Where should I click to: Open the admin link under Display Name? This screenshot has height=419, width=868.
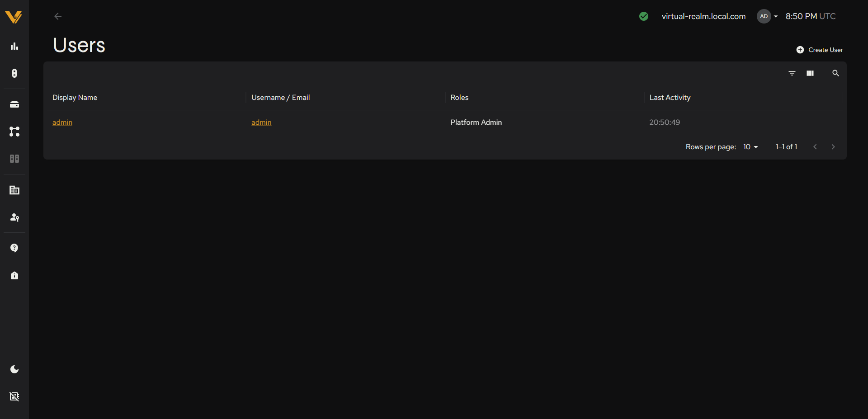pos(62,122)
